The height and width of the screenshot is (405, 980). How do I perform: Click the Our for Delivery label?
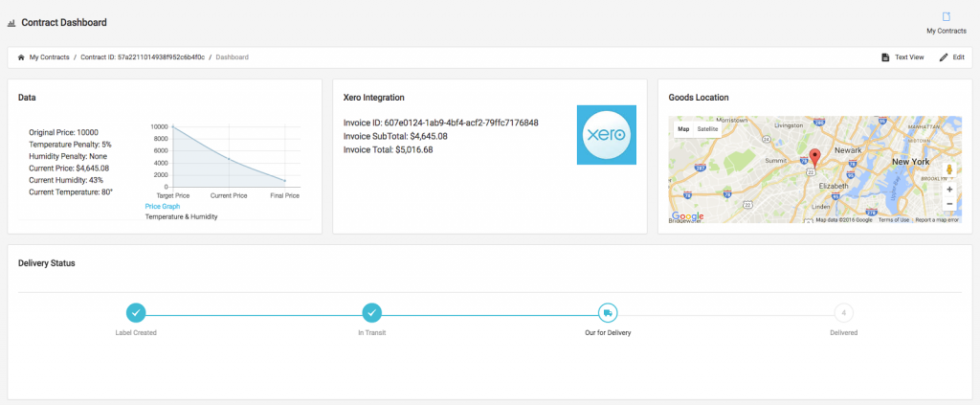pyautogui.click(x=608, y=332)
